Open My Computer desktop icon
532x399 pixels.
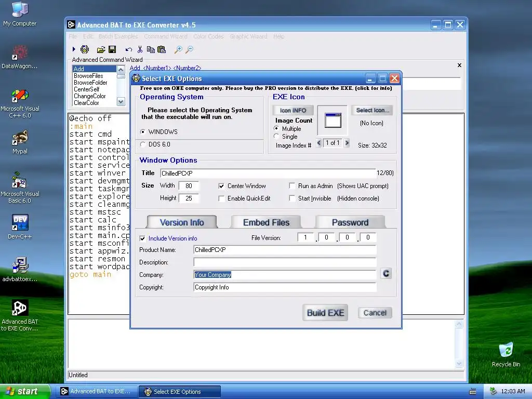20,14
